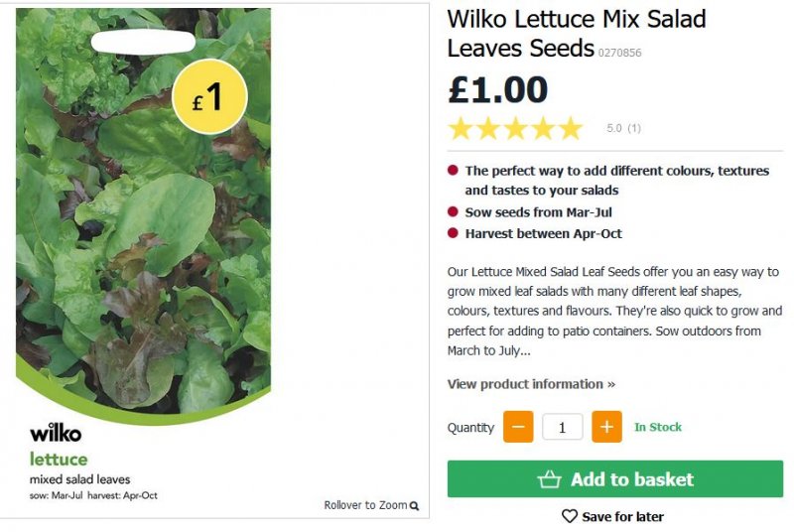Click the minus quantity button
794x532 pixels.
click(518, 427)
